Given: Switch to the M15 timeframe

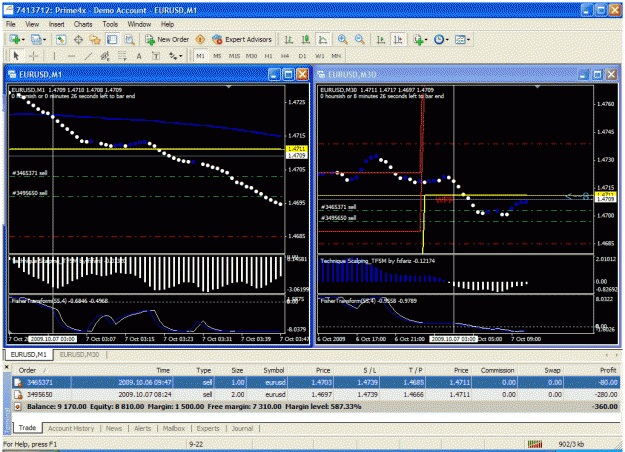Looking at the screenshot, I should point(234,56).
